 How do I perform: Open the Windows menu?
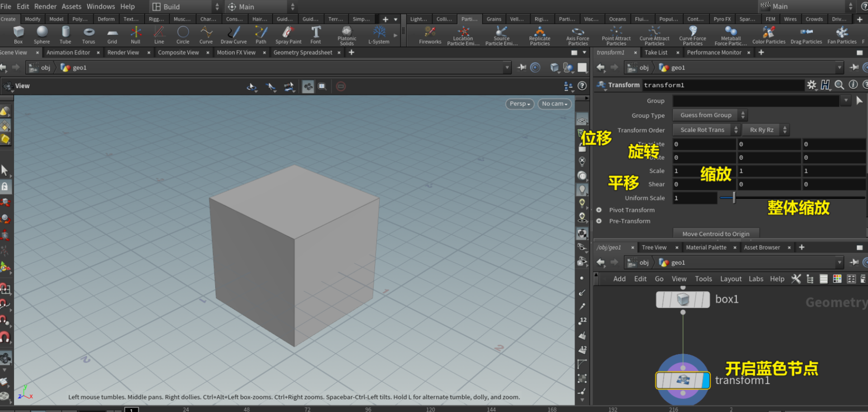point(101,6)
